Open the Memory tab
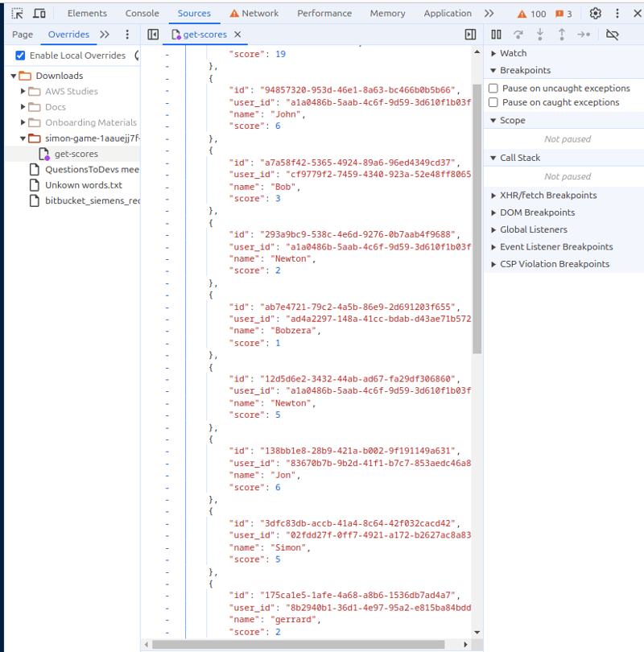Viewport: 644px width, 652px height. click(x=387, y=14)
